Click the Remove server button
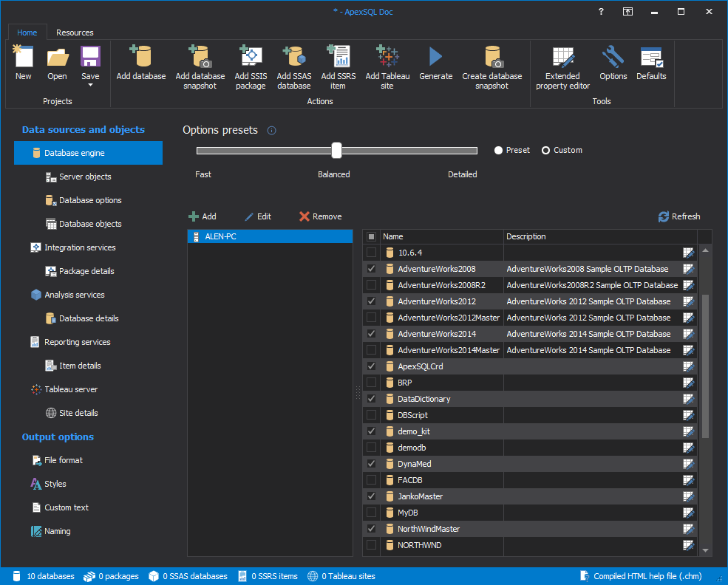The width and height of the screenshot is (728, 585). [320, 216]
